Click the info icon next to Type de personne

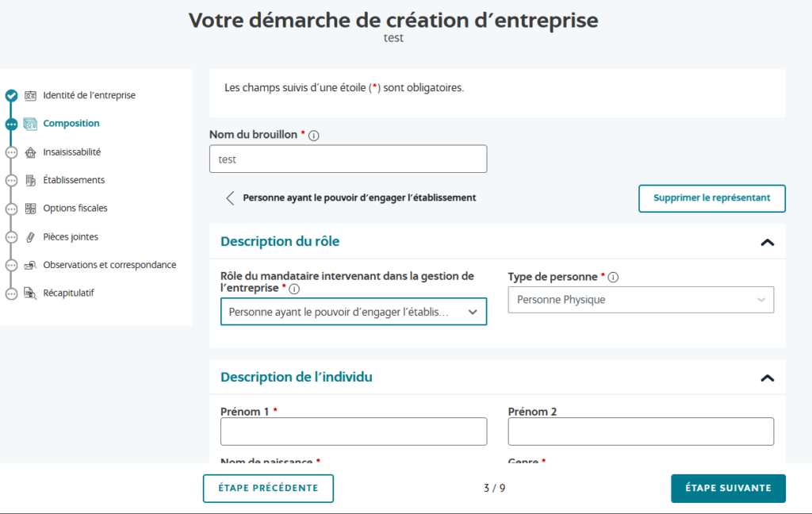613,277
